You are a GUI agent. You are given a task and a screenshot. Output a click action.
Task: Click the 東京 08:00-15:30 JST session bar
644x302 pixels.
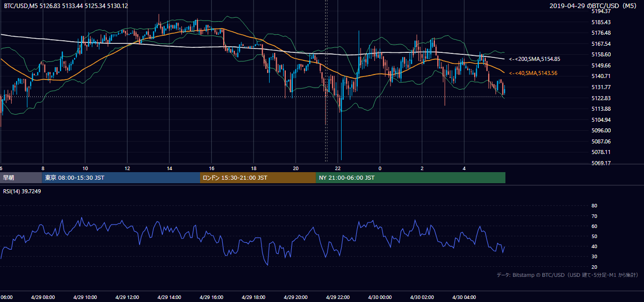(120, 178)
